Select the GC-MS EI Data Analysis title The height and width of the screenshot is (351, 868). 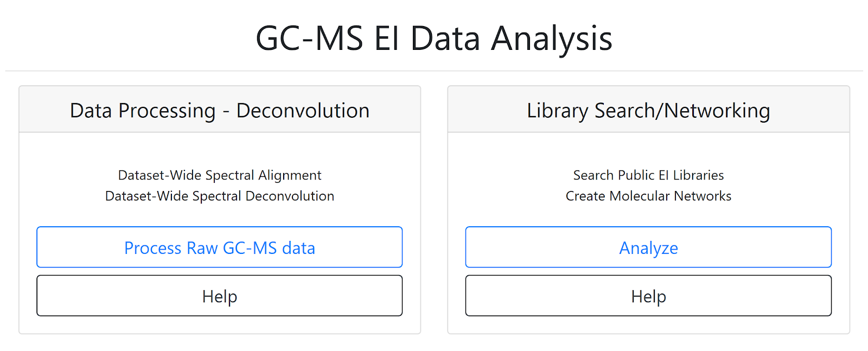coord(434,39)
